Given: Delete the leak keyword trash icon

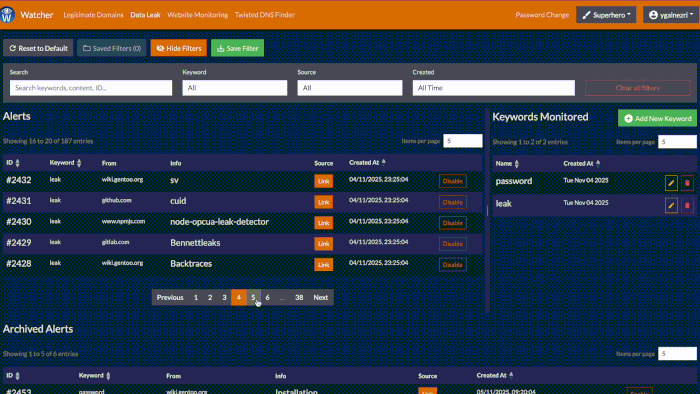Looking at the screenshot, I should point(687,205).
